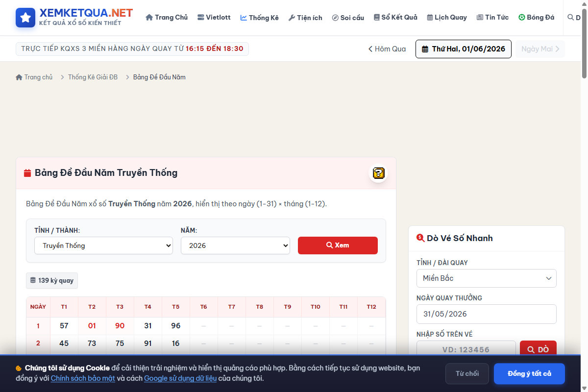The width and height of the screenshot is (588, 392).
Task: Click the T1 column header
Action: pos(64,307)
